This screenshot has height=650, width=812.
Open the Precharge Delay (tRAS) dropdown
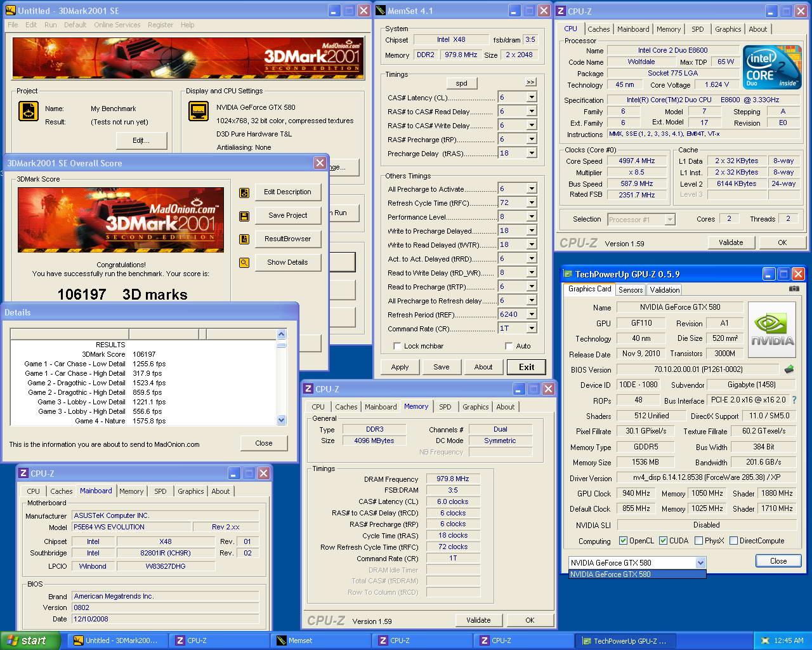[x=532, y=153]
